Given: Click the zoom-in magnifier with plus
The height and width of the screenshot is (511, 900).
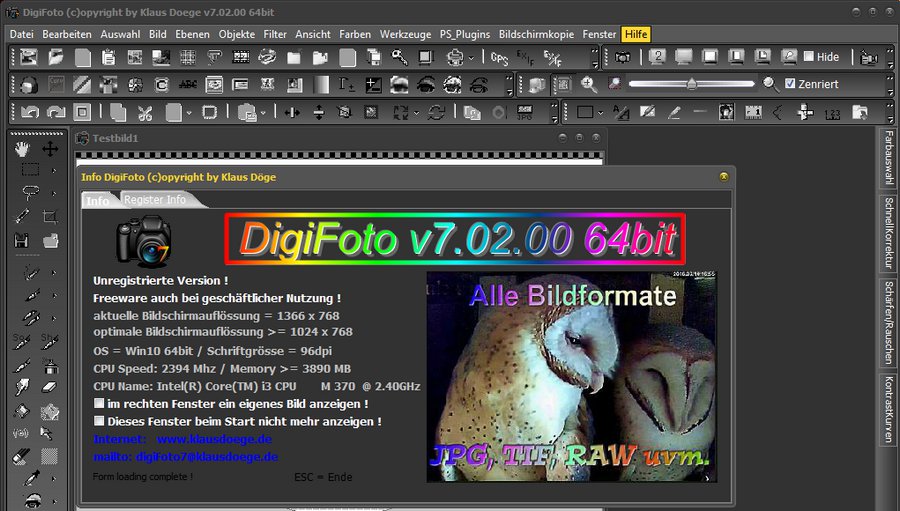Looking at the screenshot, I should 588,84.
